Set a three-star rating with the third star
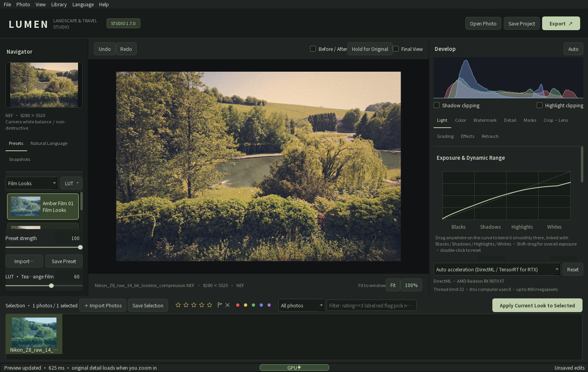Viewport: 588px width, 372px height. (x=194, y=305)
